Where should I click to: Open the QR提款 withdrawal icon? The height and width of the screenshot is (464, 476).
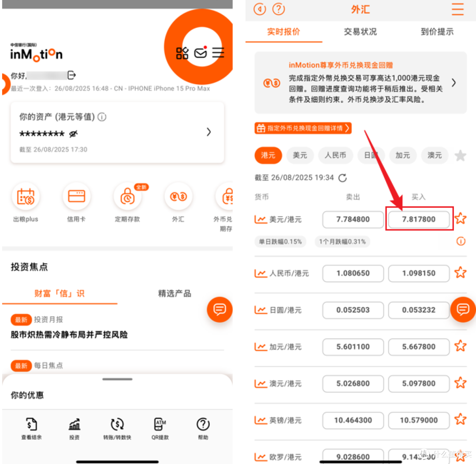159,425
